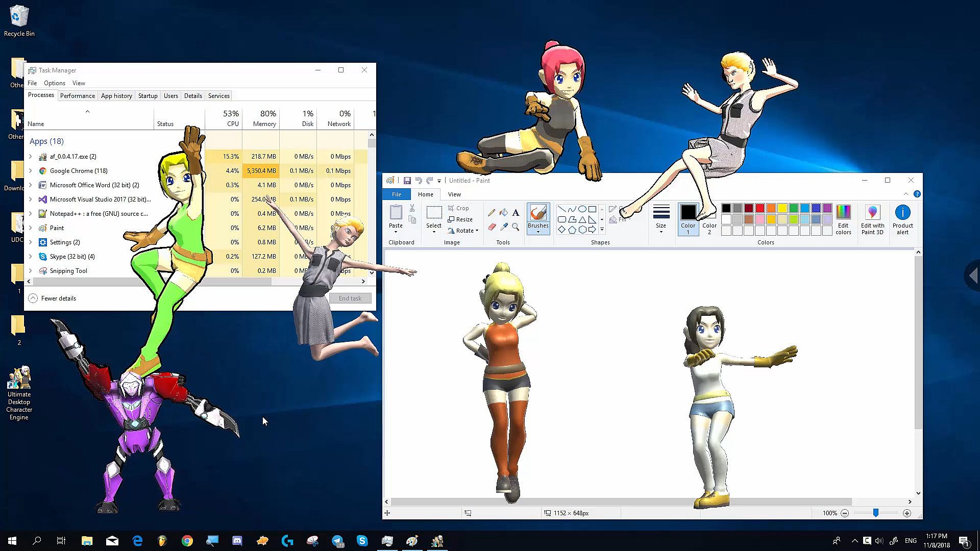The height and width of the screenshot is (551, 980).
Task: Click the Save icon in Paint's title bar
Action: (x=407, y=181)
